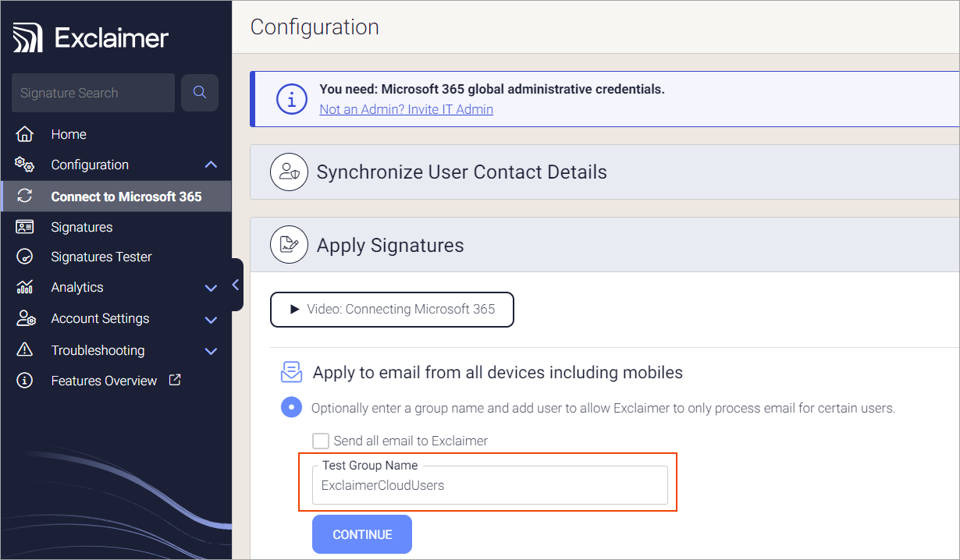Click the Signatures card icon
Viewport: 960px width, 560px height.
(25, 227)
